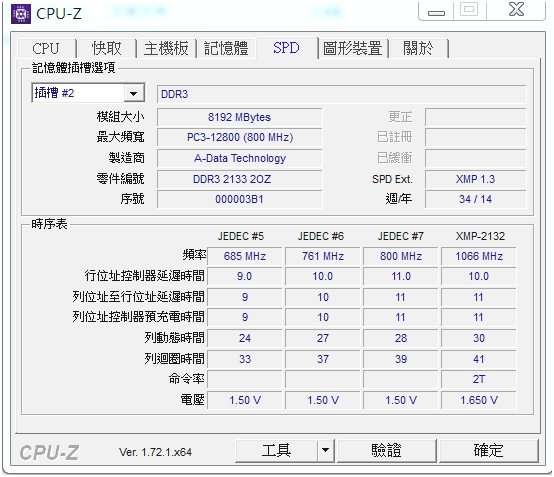Click the 確定 button
554x477 pixels.
(x=488, y=450)
